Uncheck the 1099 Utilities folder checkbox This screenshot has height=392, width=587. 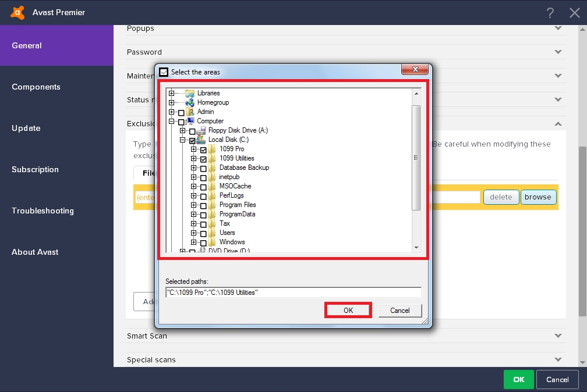[x=203, y=159]
